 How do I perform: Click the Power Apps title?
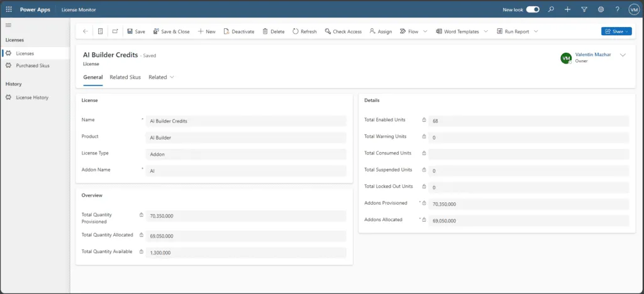(35, 9)
